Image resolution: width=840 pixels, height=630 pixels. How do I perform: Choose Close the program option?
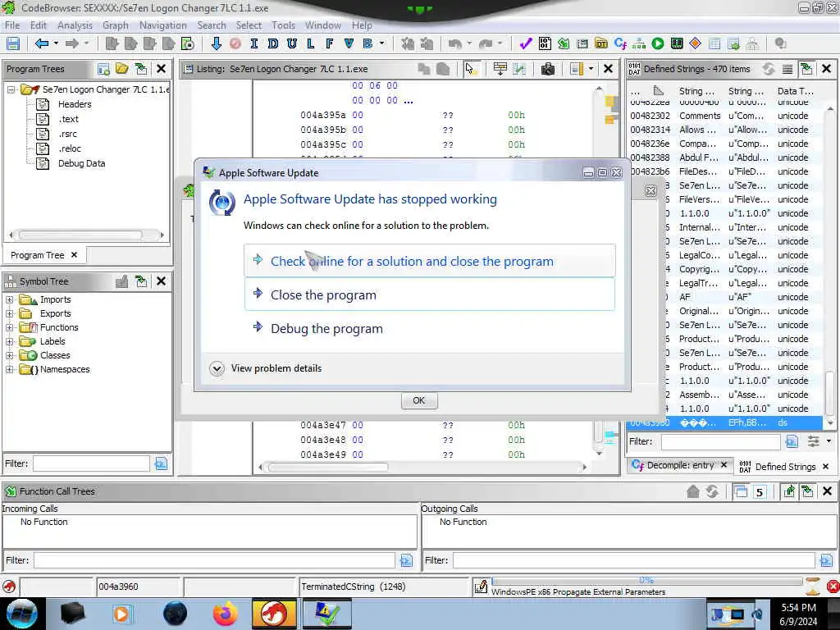point(430,294)
